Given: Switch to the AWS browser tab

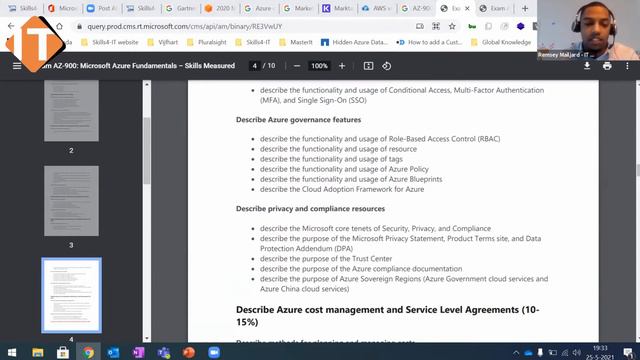Looking at the screenshot, I should click(x=376, y=8).
